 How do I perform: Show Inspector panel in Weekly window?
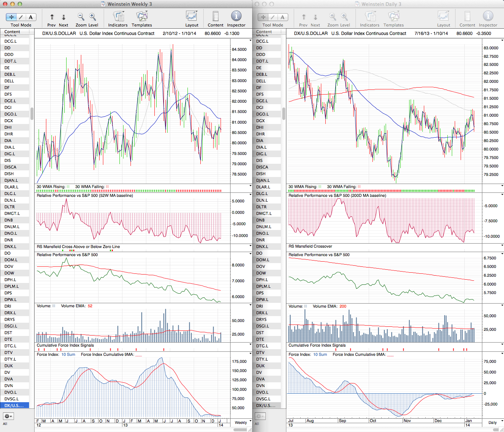pos(236,17)
